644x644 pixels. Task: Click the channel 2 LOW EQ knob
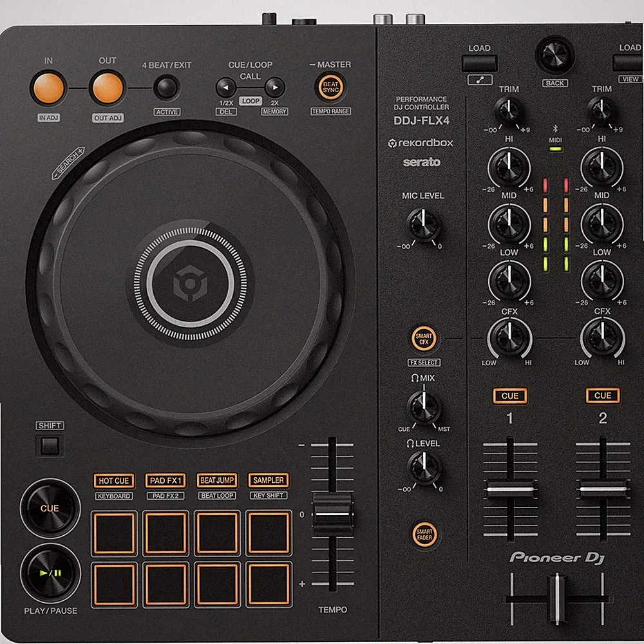click(602, 281)
